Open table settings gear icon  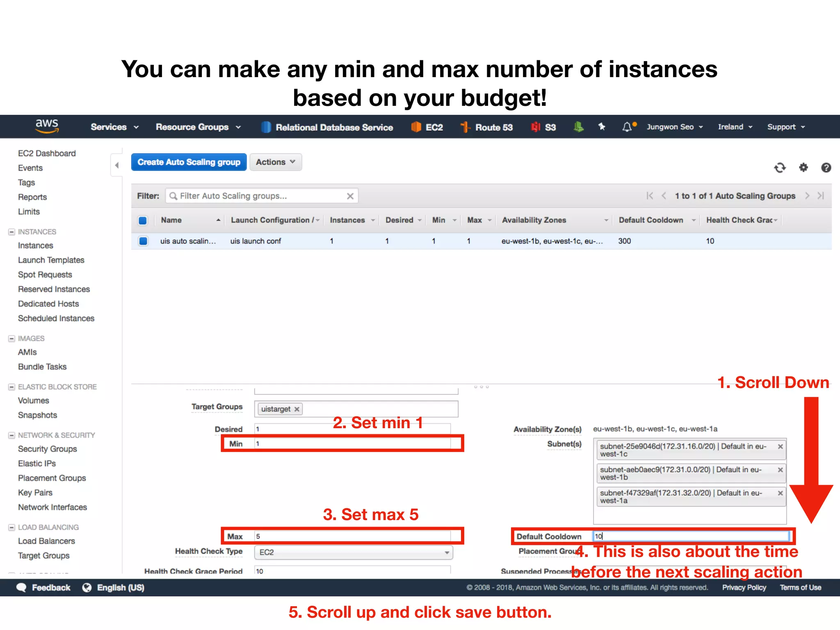803,167
